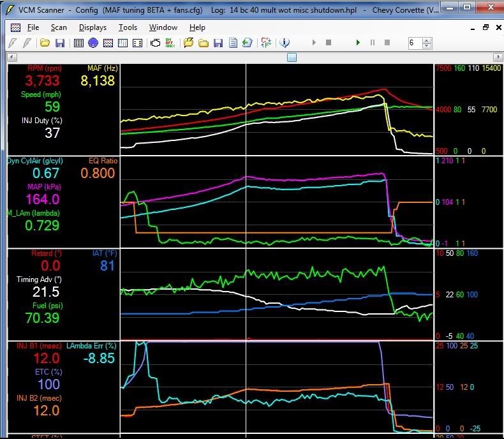504x439 pixels.
Task: Select the INJ Duty value 37
Action: (x=52, y=133)
